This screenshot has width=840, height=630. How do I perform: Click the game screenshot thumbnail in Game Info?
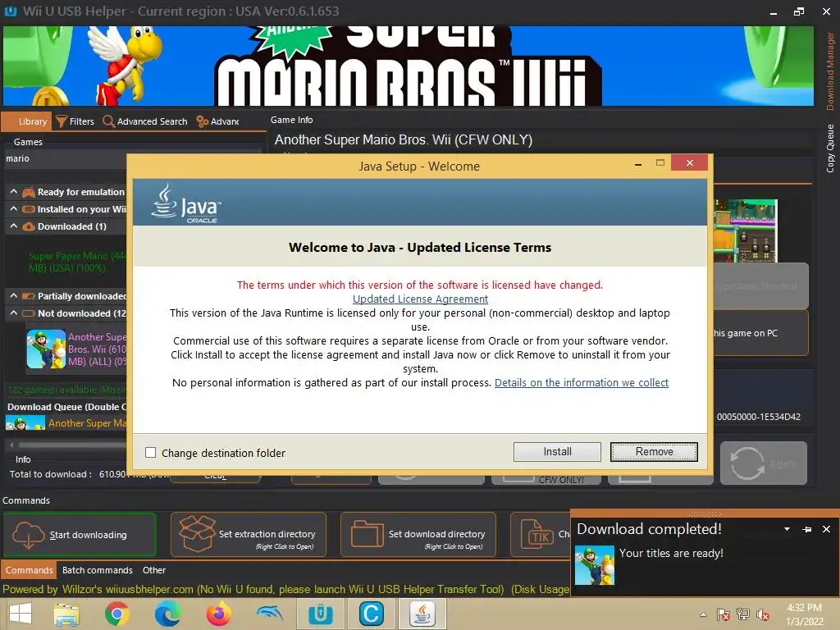pos(745,231)
